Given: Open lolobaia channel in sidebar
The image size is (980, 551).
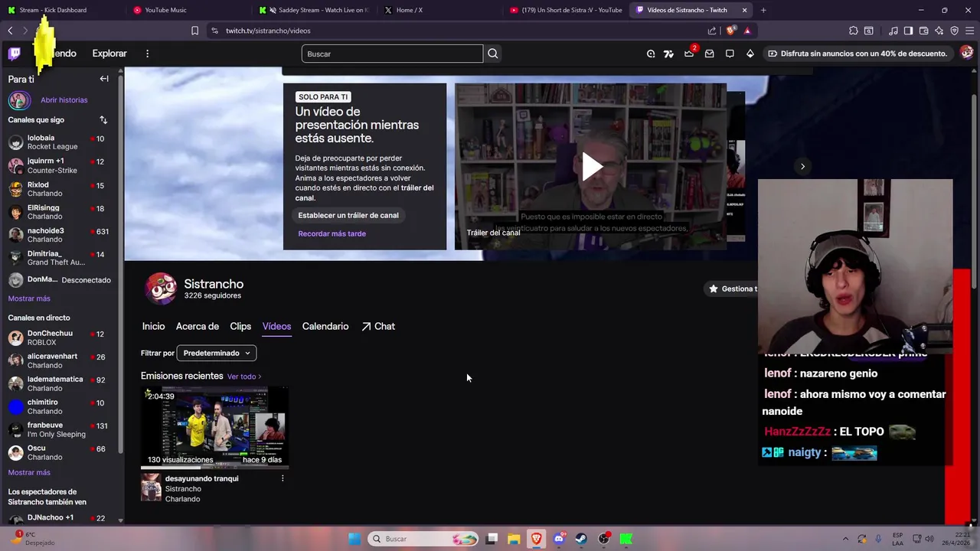Looking at the screenshot, I should tap(60, 142).
